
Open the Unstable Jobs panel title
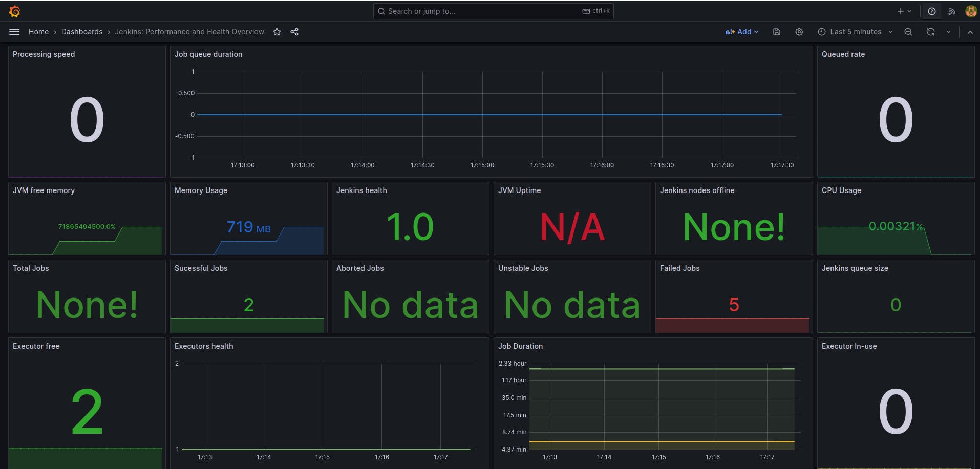click(523, 268)
